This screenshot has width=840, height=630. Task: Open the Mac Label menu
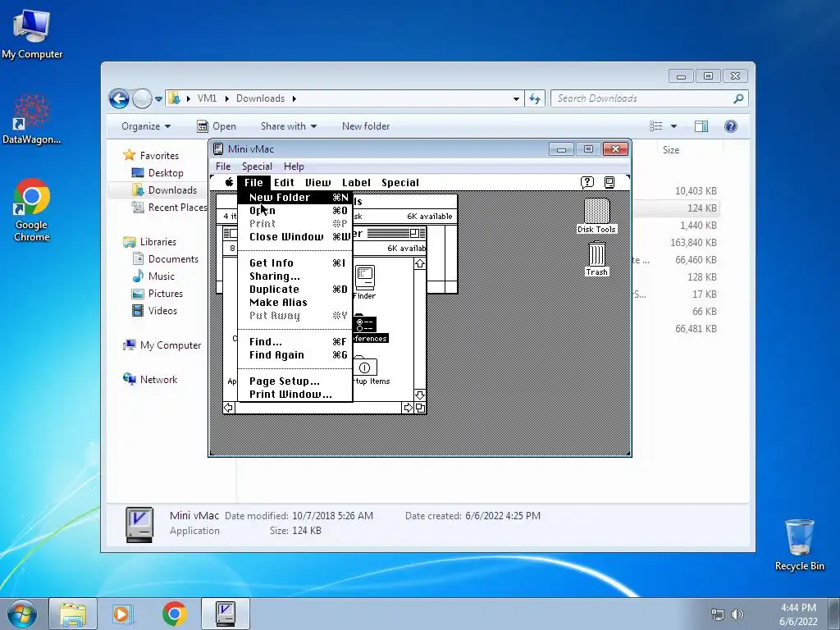pyautogui.click(x=356, y=183)
